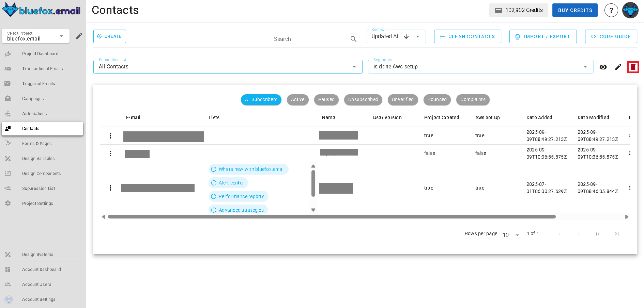Open Project Settings
Image resolution: width=644 pixels, height=308 pixels.
[x=37, y=203]
